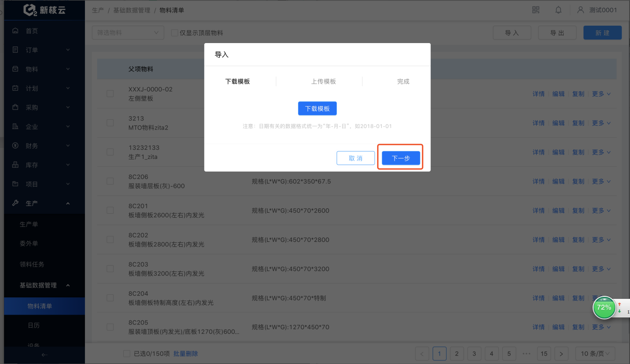
Task: Open 领料任务 in the sidebar
Action: (x=32, y=264)
